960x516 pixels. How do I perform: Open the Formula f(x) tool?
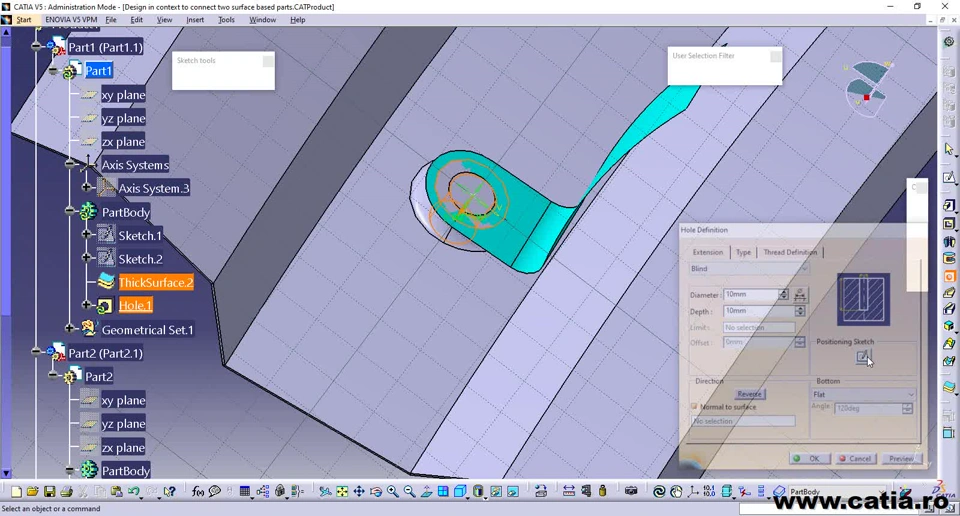[x=198, y=492]
